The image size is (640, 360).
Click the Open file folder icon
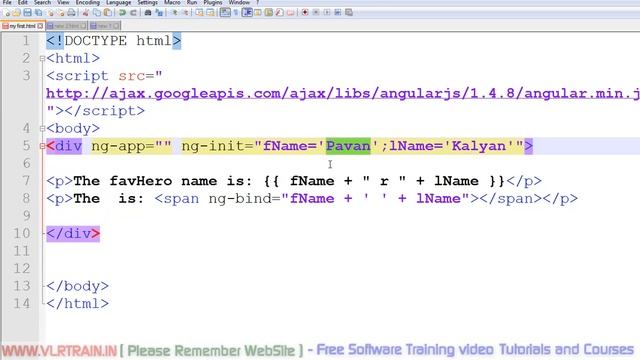coord(16,13)
